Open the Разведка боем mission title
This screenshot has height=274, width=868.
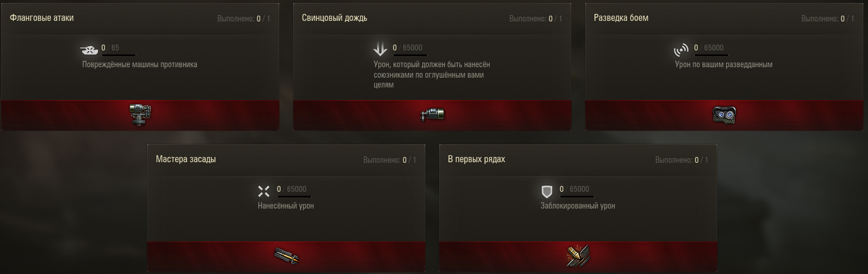621,18
